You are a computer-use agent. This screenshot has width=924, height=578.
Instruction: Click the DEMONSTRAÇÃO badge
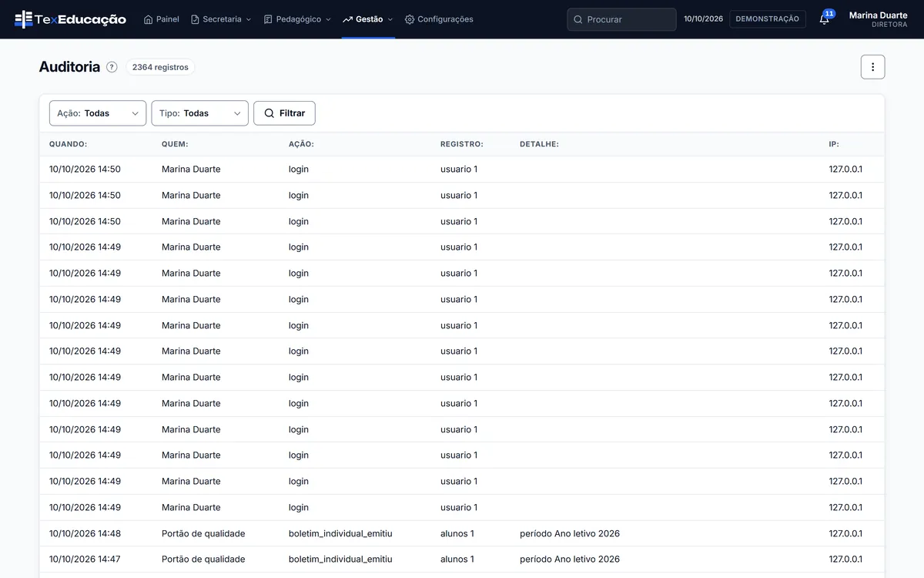767,19
